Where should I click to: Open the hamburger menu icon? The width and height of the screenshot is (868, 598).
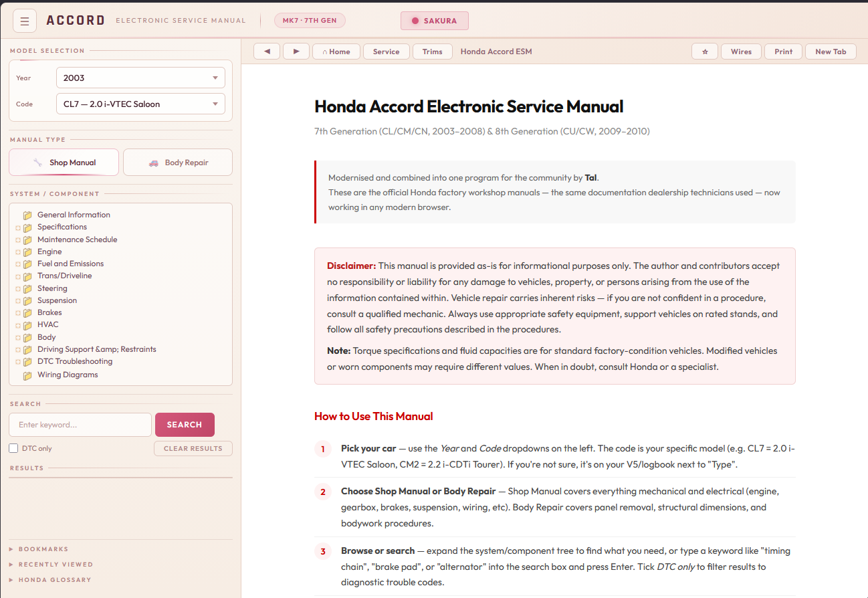pos(25,21)
